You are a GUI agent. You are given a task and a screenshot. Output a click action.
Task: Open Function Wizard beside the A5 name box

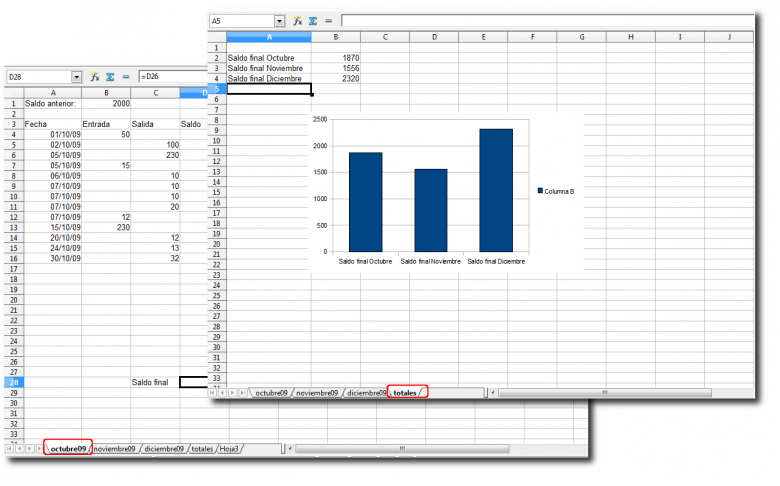coord(298,21)
